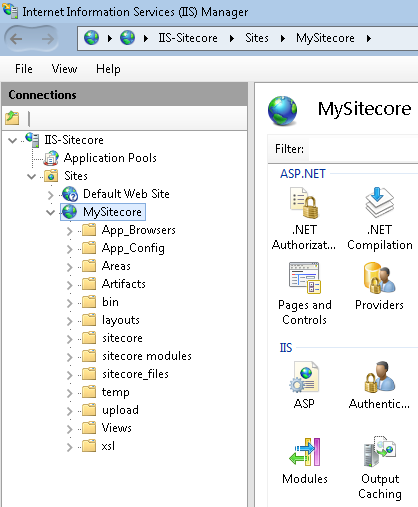Collapse the IIS group header

[286, 348]
